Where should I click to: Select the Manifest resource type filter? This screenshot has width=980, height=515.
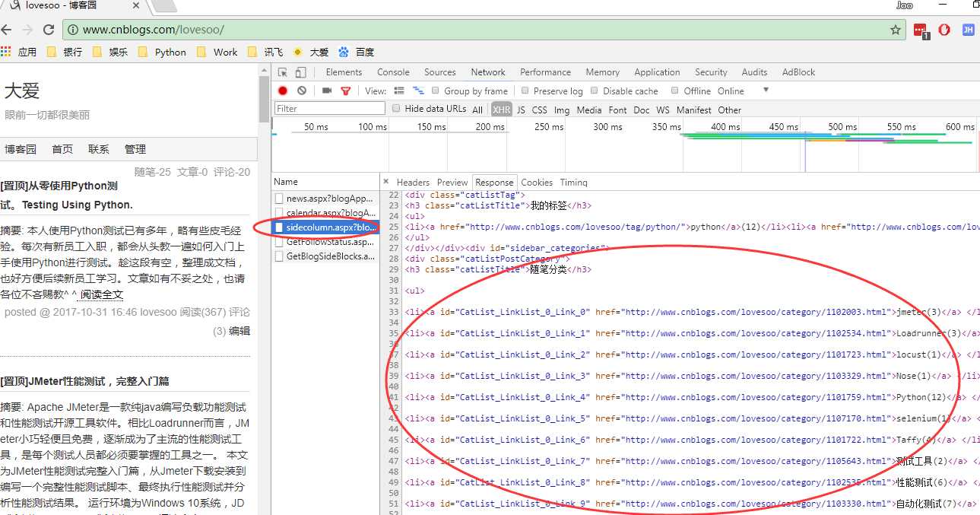(x=694, y=110)
